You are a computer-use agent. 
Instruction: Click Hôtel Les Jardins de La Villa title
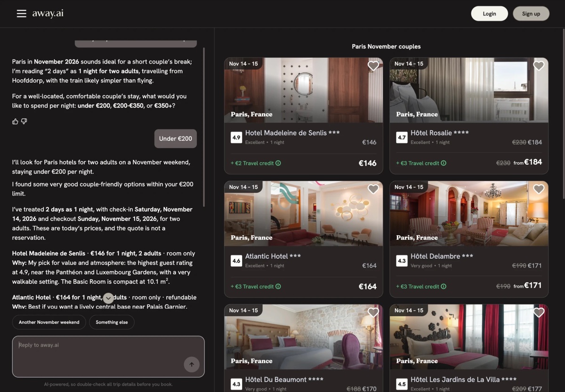pyautogui.click(x=456, y=380)
